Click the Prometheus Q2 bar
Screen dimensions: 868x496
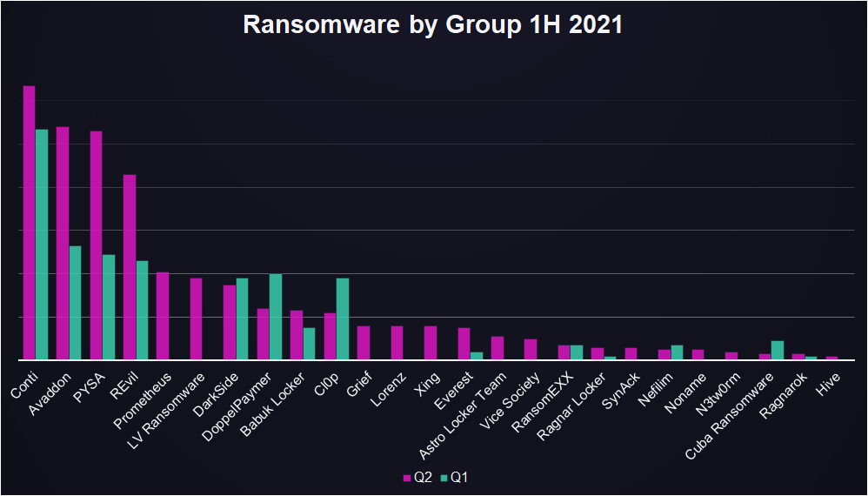(x=163, y=316)
